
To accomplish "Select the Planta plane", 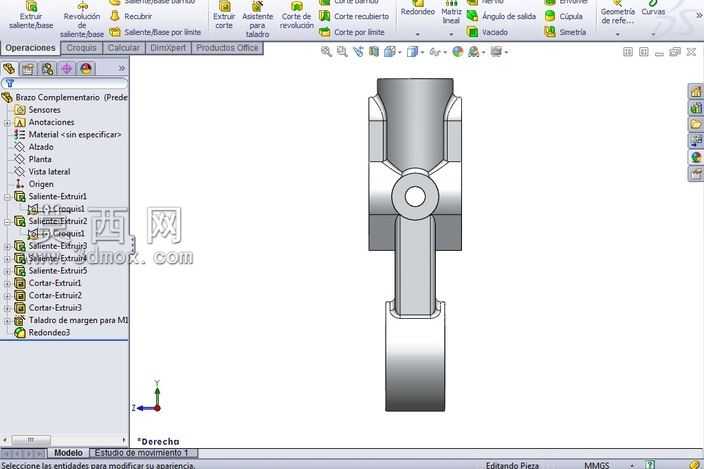I will (x=33, y=159).
